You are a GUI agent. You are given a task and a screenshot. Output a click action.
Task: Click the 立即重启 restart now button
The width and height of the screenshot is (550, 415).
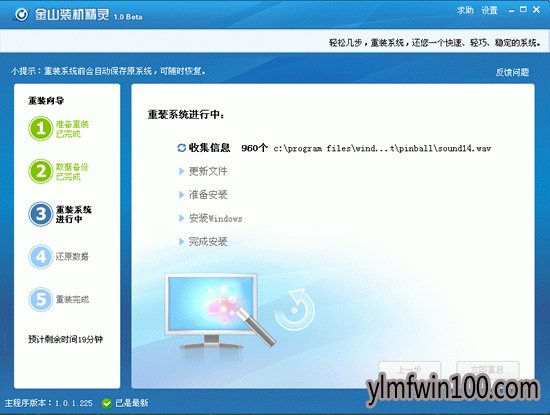(x=488, y=370)
